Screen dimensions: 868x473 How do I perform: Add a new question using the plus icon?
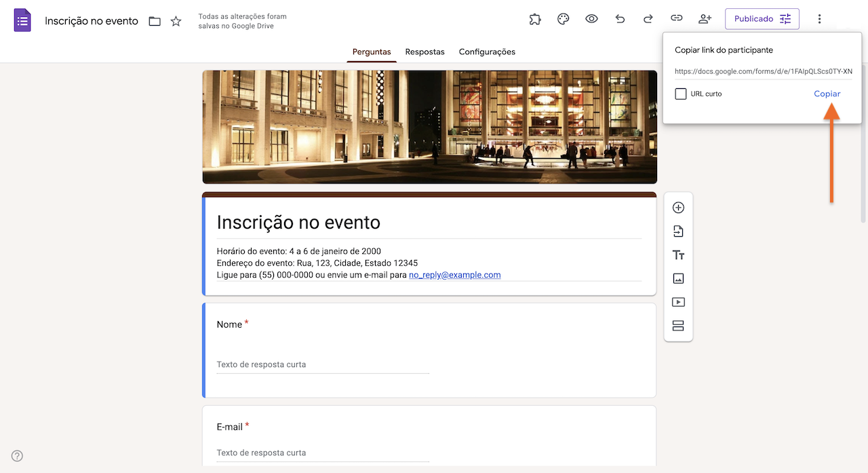point(678,207)
